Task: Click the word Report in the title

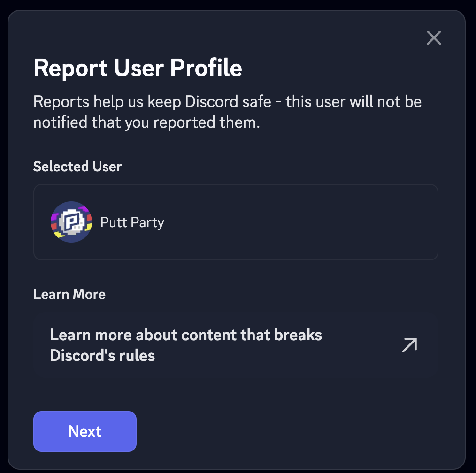Action: 70,69
